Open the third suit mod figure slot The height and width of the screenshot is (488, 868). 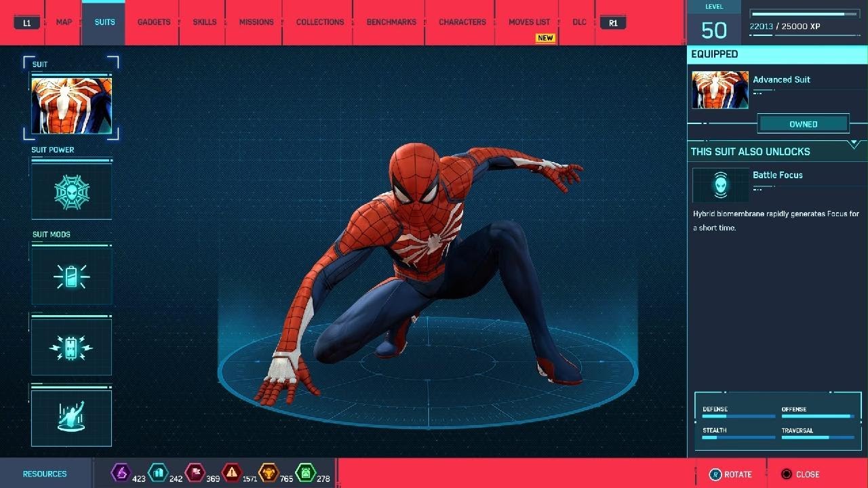coord(71,418)
